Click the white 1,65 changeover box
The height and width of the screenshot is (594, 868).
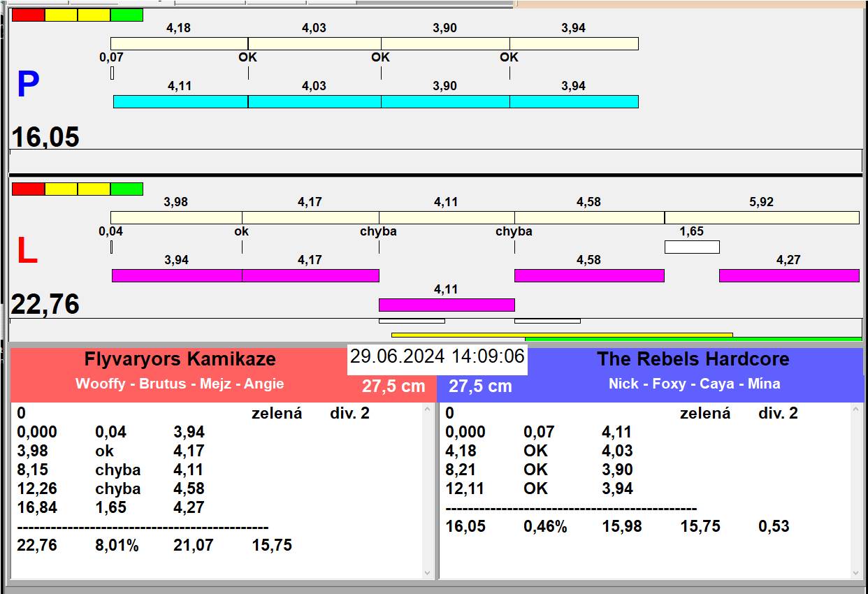pos(691,247)
